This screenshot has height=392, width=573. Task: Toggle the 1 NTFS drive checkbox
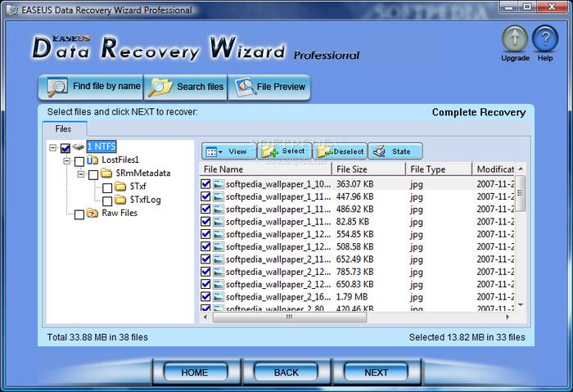pos(65,147)
